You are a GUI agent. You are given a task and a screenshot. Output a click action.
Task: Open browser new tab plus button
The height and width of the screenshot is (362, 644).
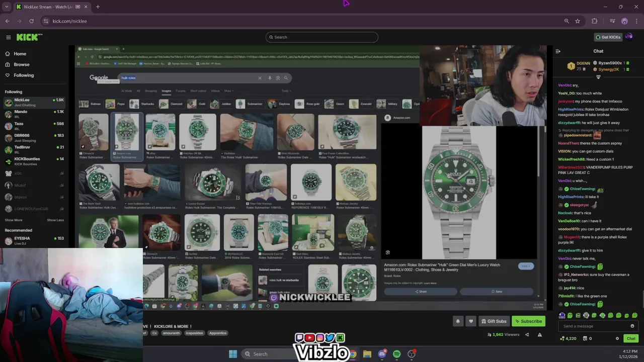coord(98,7)
